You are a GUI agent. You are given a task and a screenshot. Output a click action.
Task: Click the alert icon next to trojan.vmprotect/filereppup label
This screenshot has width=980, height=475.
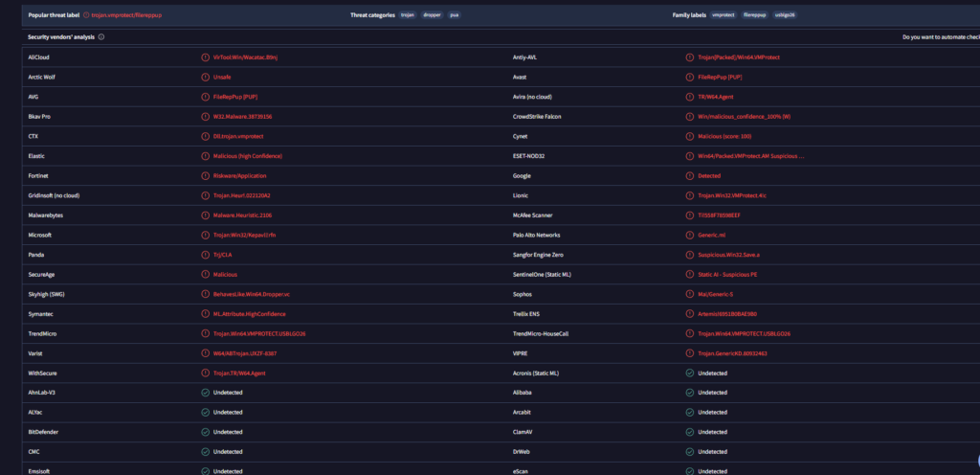point(86,15)
